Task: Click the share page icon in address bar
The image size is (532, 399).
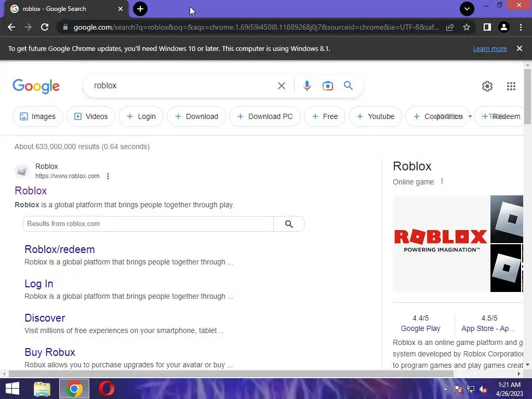Action: 450,27
